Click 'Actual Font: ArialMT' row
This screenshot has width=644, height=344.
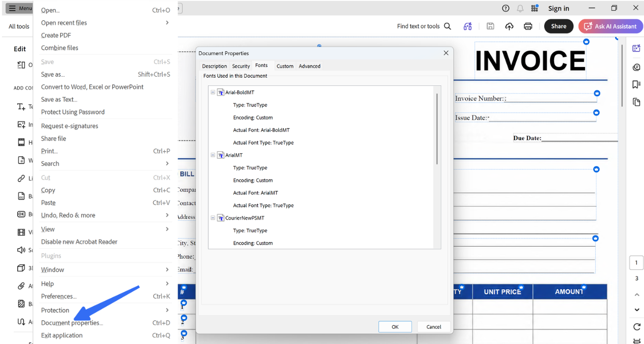(256, 193)
